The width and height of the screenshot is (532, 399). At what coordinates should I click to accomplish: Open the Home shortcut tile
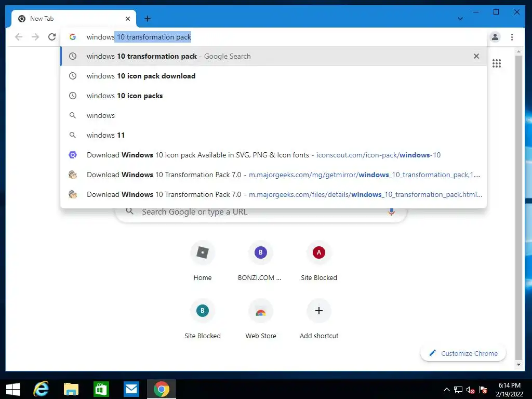point(203,262)
